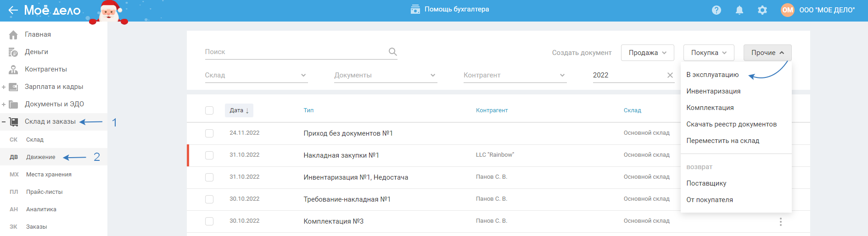Open the settings gear icon
868x236 pixels.
(762, 10)
